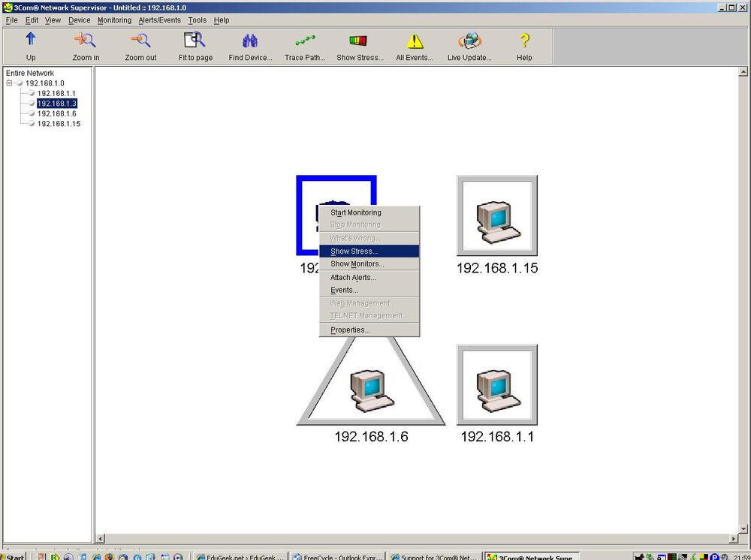
Task: Choose Show Monitors in context menu
Action: [x=369, y=263]
